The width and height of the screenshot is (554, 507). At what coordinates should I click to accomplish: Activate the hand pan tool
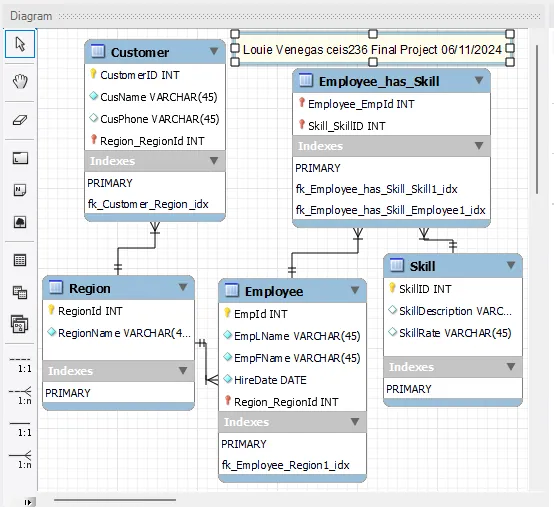pos(20,82)
